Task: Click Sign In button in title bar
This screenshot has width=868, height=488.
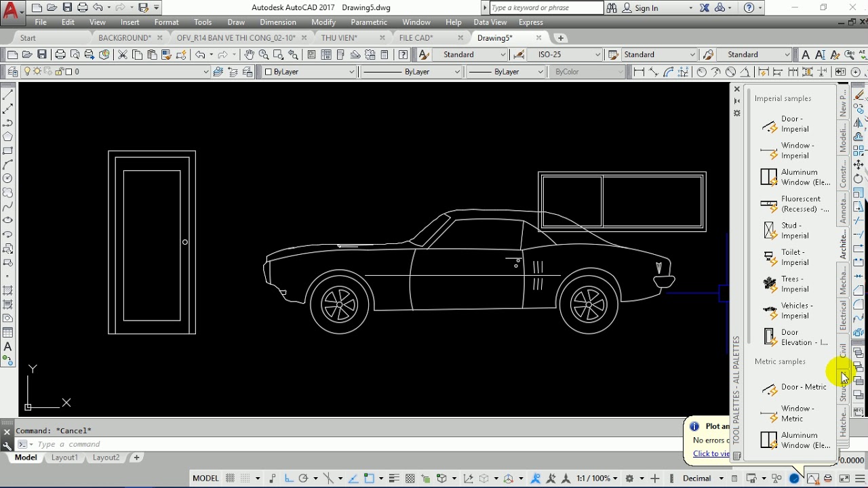Action: click(646, 8)
